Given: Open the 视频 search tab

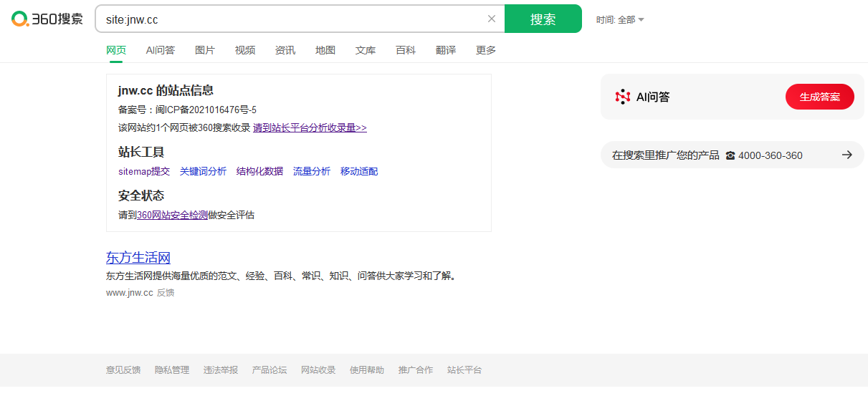Looking at the screenshot, I should [245, 50].
